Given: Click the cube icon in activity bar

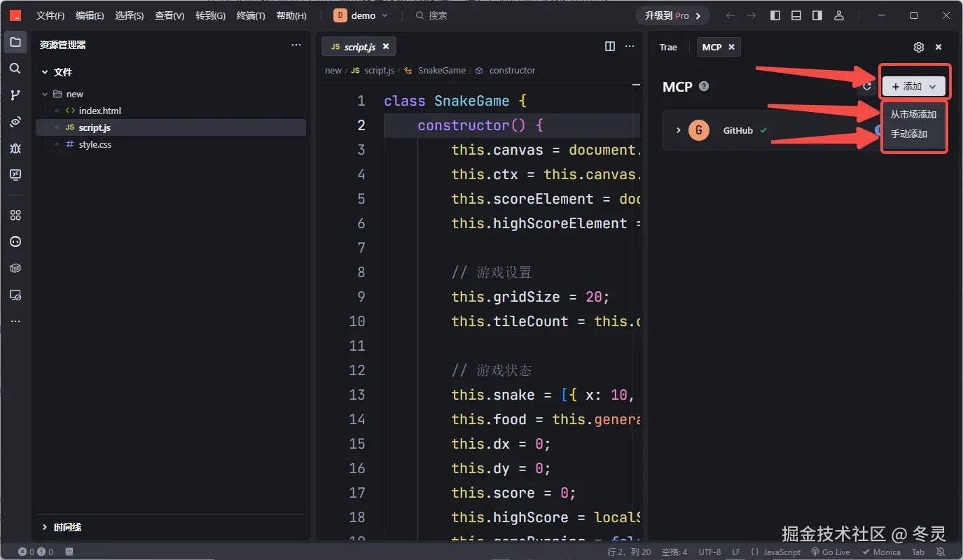Looking at the screenshot, I should [15, 268].
